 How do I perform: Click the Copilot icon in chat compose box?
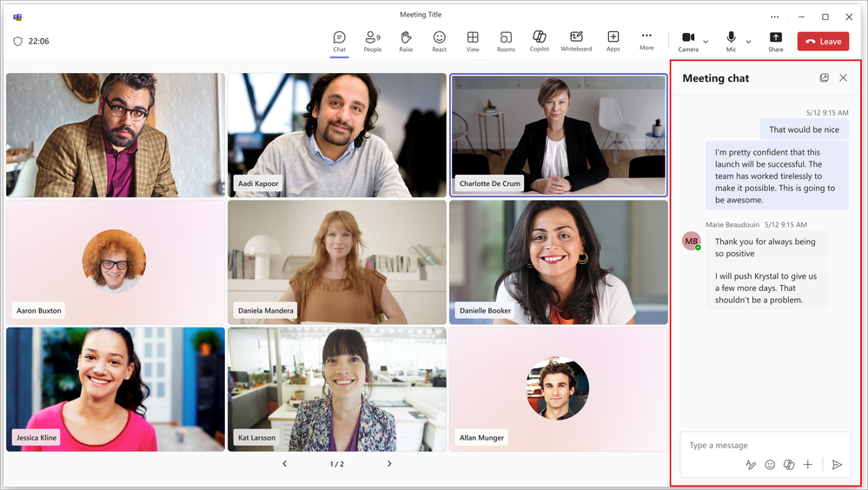(789, 465)
